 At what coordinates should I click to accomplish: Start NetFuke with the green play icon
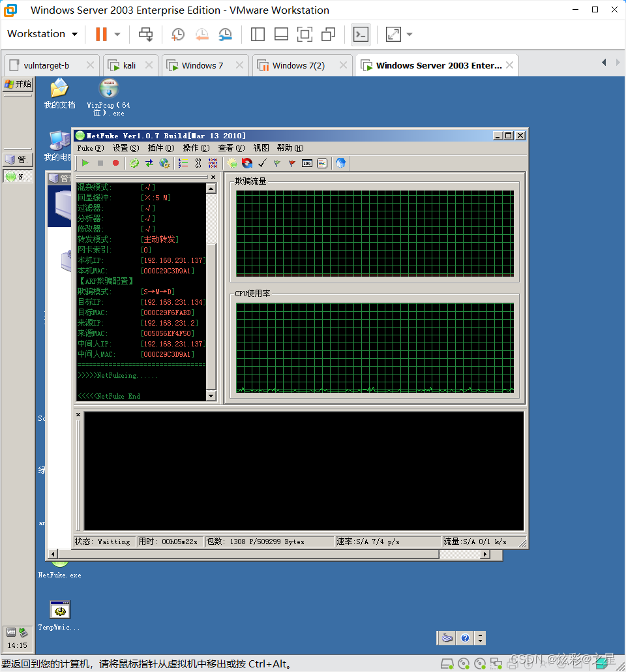click(x=85, y=163)
